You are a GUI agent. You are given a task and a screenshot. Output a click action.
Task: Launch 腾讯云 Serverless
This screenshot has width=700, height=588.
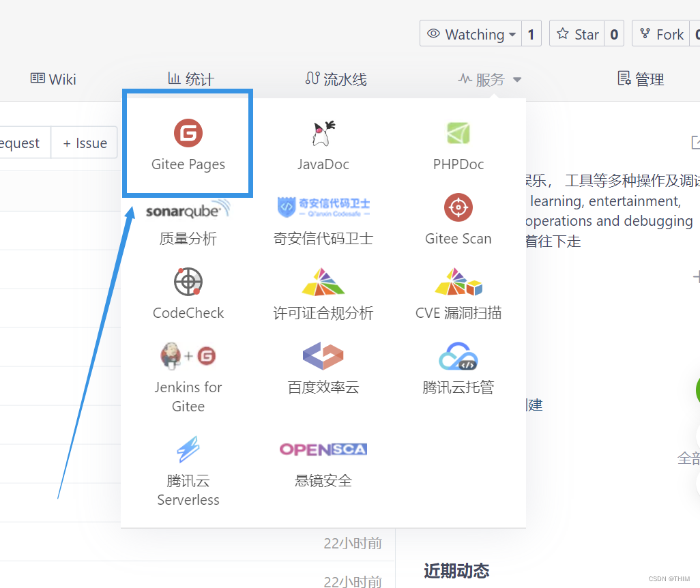click(x=188, y=471)
